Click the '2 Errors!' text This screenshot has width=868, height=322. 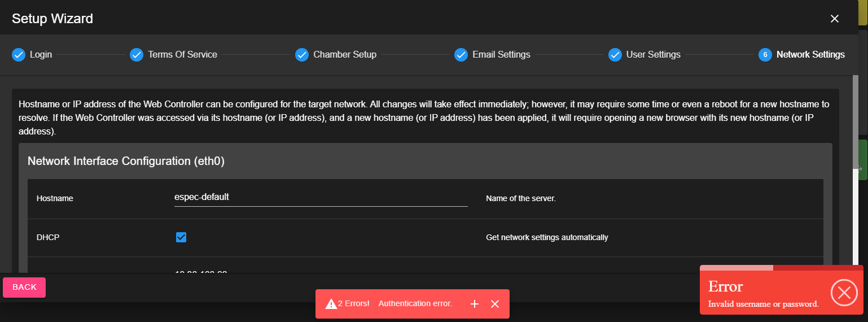[354, 303]
